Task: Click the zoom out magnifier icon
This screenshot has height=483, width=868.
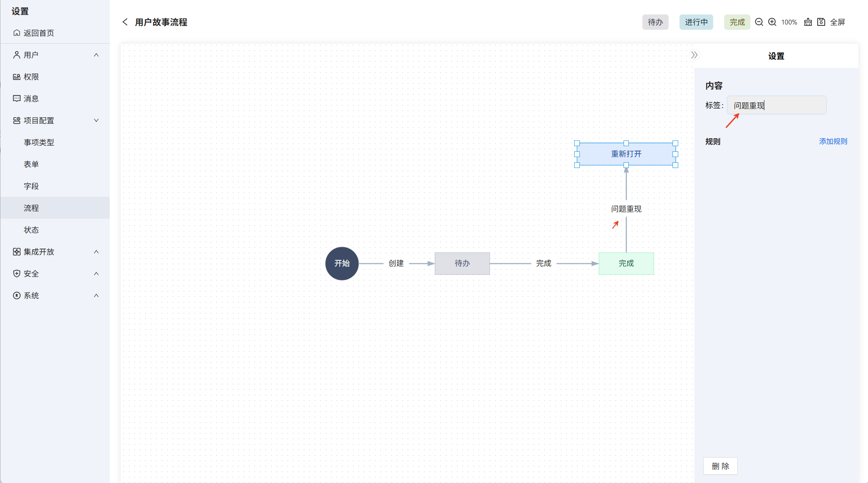Action: [759, 22]
